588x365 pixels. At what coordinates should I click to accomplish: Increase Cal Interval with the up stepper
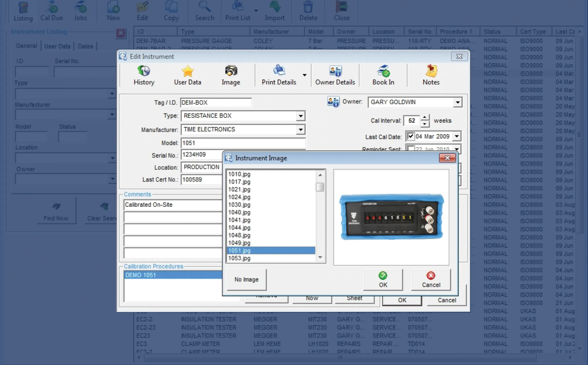[x=425, y=118]
